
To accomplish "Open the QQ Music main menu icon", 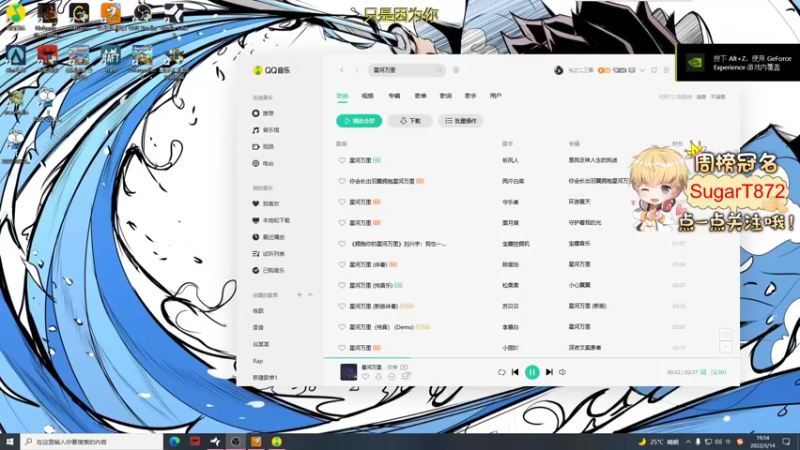I will (666, 70).
